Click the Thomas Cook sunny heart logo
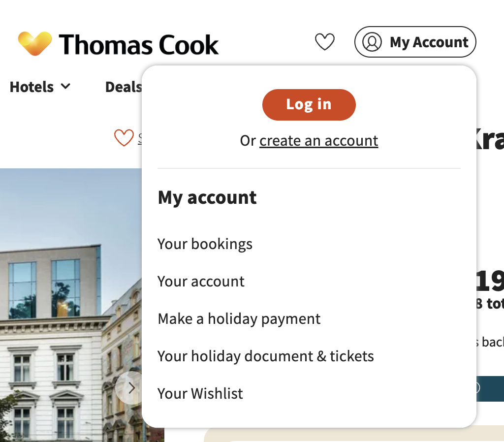Image resolution: width=504 pixels, height=442 pixels. coord(34,43)
